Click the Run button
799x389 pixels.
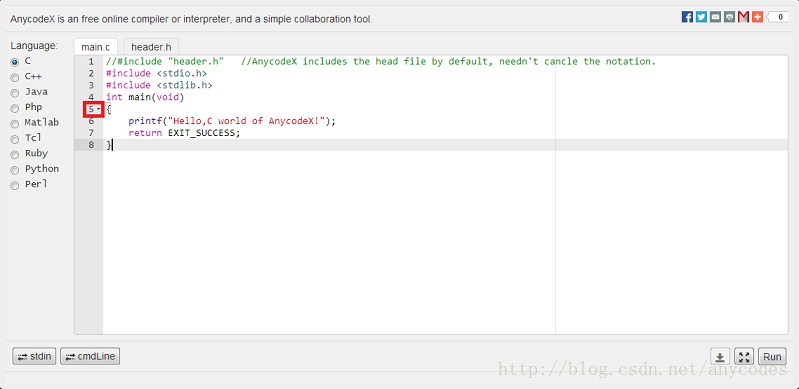point(772,356)
